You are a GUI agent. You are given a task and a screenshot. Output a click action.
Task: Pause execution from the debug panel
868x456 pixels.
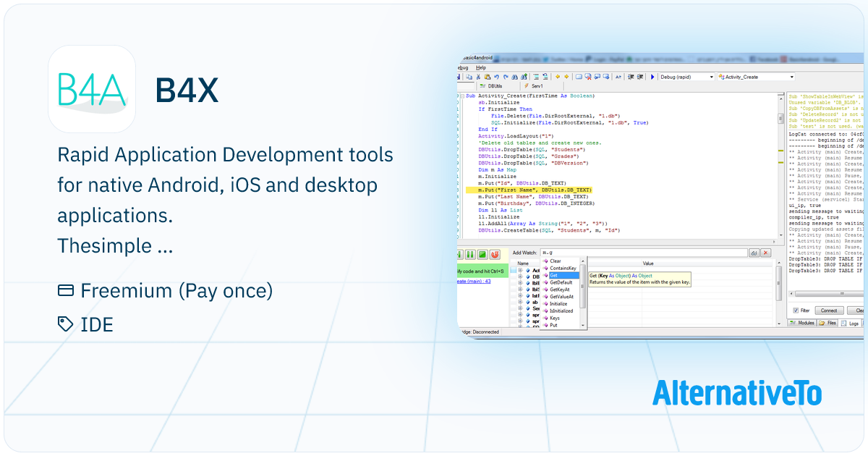coord(470,253)
